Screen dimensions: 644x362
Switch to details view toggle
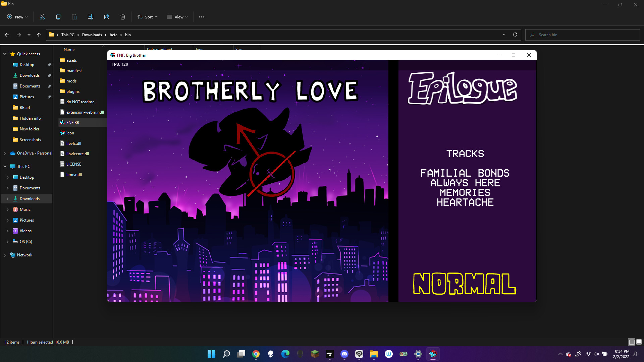(x=632, y=342)
